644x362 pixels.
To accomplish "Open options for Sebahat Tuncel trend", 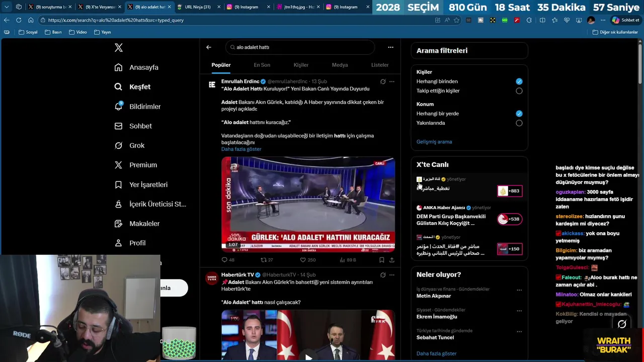I will (519, 332).
